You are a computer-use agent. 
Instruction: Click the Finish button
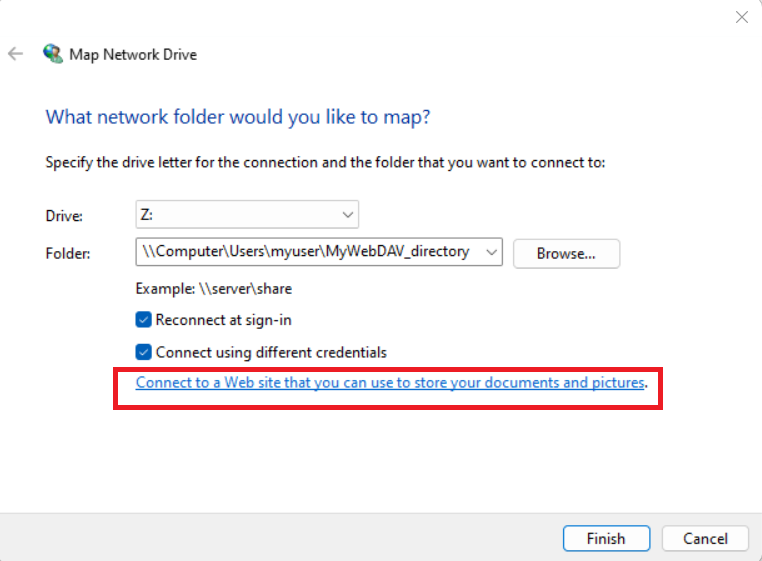pos(606,538)
